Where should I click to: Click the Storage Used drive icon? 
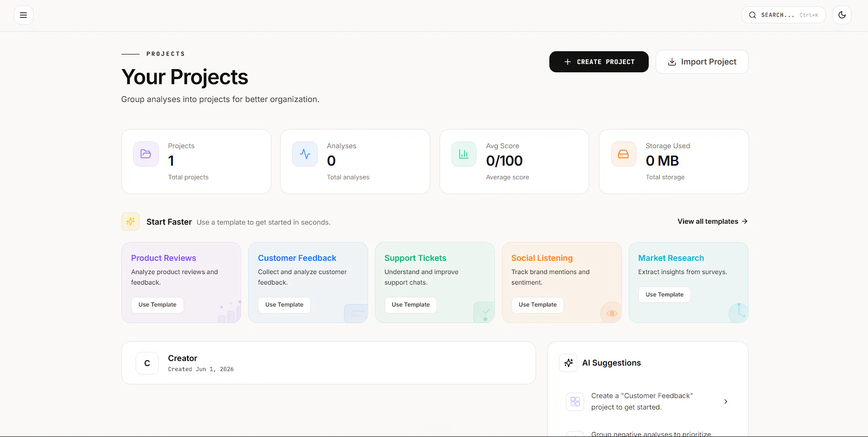pos(624,154)
